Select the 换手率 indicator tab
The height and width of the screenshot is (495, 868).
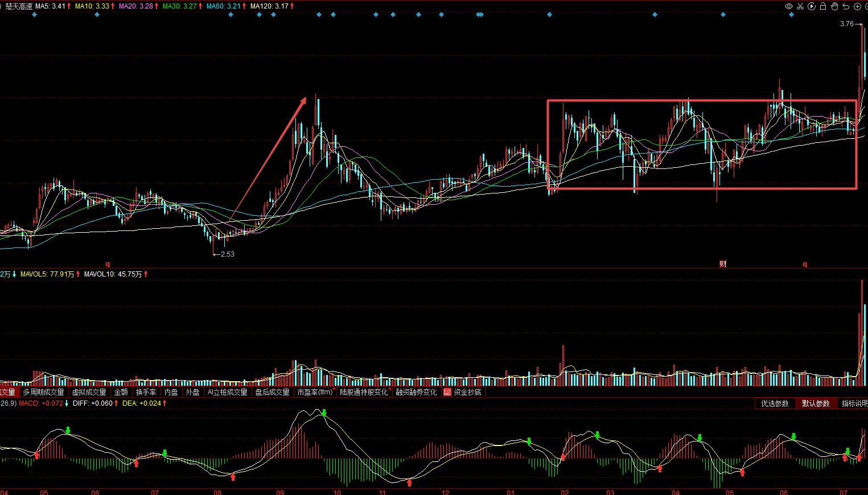click(146, 392)
